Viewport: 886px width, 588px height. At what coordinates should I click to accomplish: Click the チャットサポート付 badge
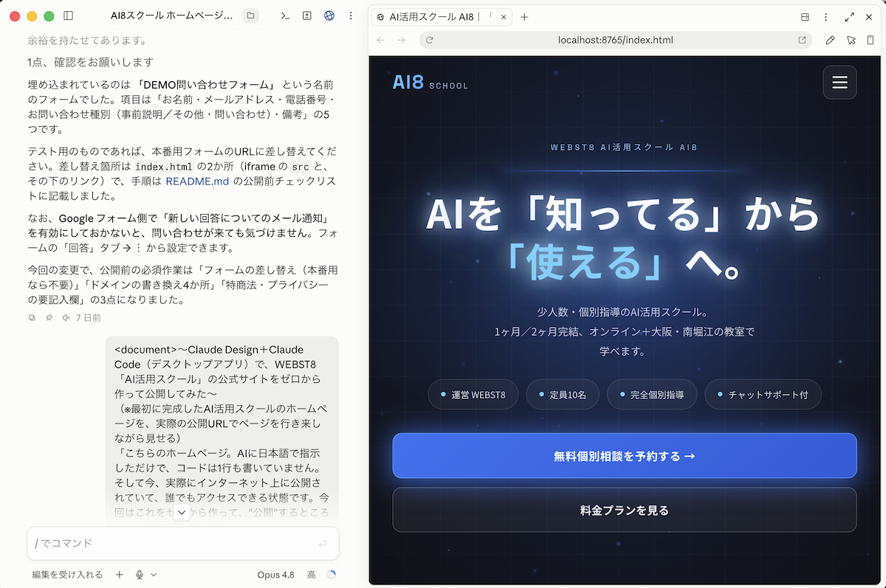coord(763,395)
